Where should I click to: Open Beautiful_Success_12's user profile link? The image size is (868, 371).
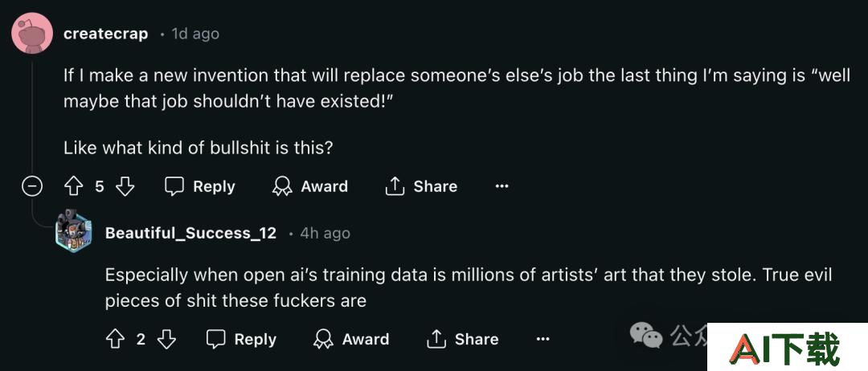190,234
